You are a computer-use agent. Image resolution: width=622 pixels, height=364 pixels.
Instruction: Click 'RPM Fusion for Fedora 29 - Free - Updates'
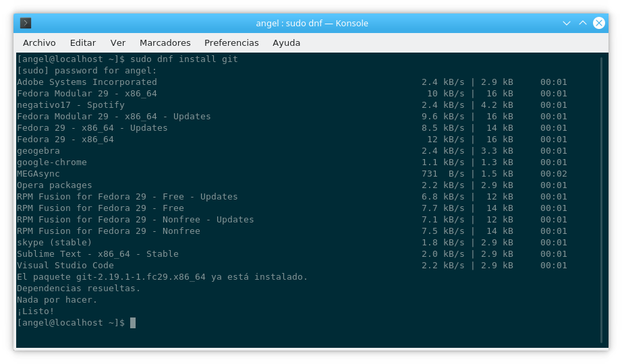(x=128, y=197)
